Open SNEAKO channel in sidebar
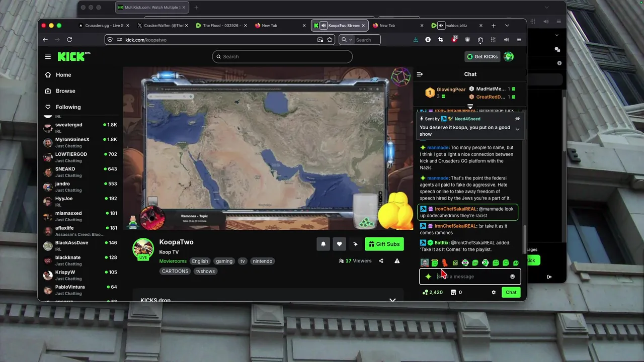 click(x=80, y=172)
